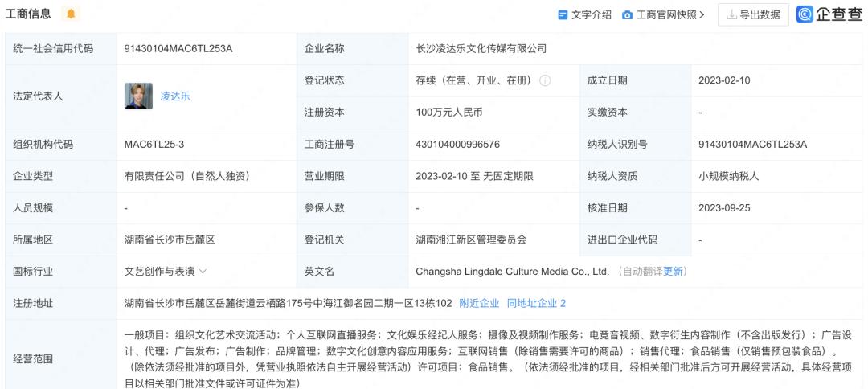Open the 凌达乐 legal representative link
The image size is (868, 389).
175,96
